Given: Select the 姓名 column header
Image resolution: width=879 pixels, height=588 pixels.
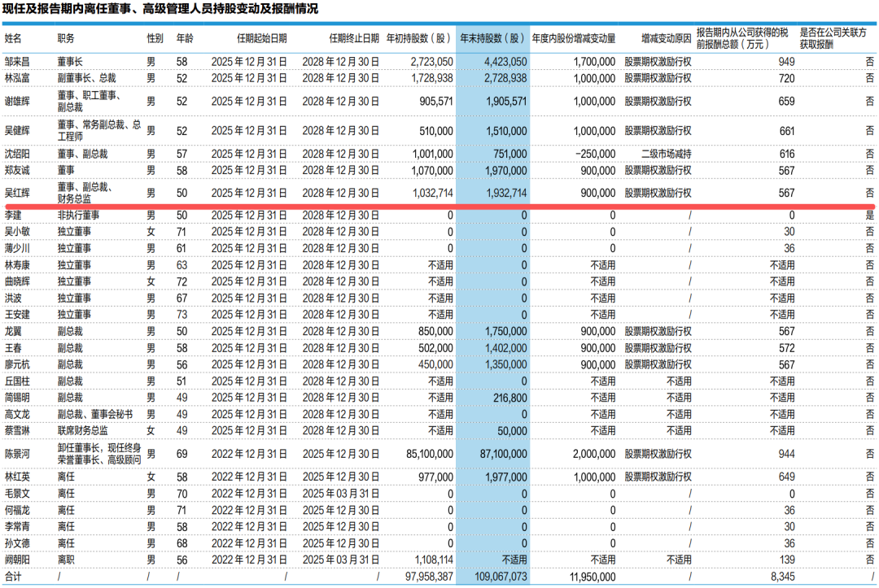Looking at the screenshot, I should pyautogui.click(x=14, y=39).
